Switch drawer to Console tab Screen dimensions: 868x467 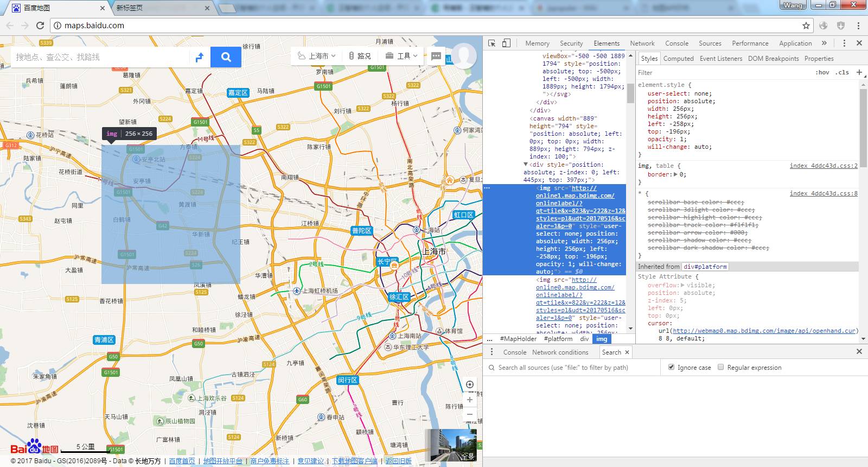514,352
